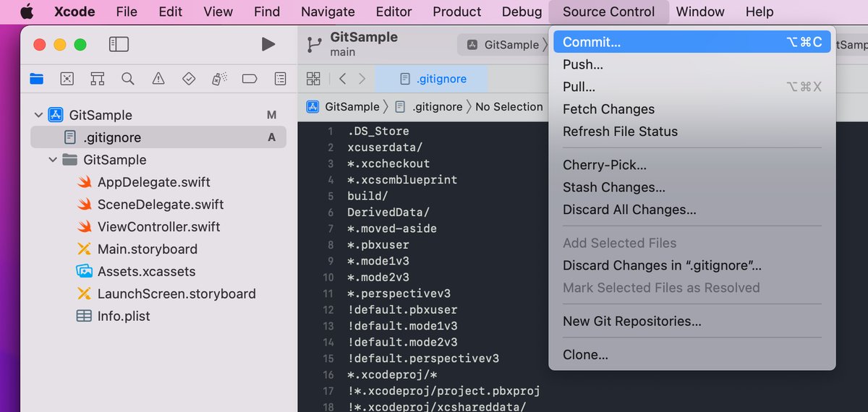Open the Help menu

click(759, 12)
